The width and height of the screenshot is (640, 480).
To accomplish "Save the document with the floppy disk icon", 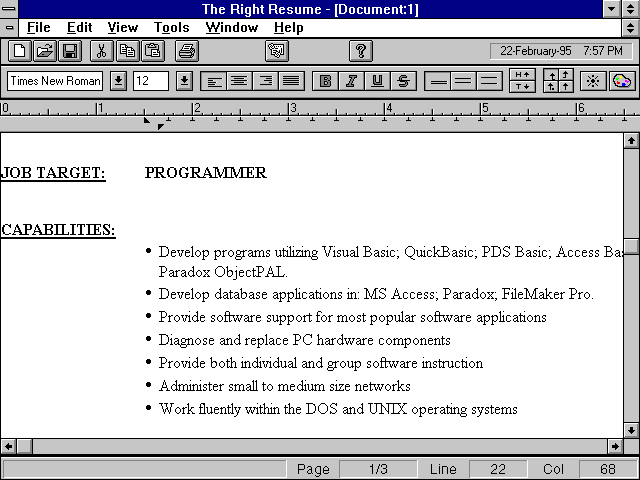I will [70, 50].
